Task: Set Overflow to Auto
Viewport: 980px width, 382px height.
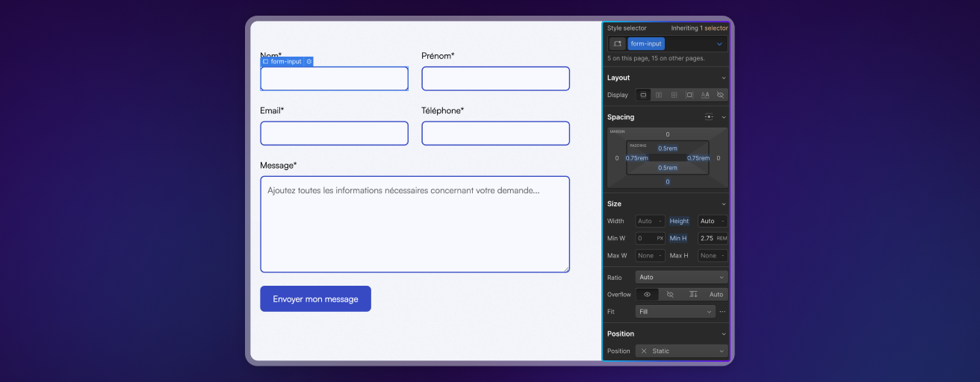Action: point(716,294)
